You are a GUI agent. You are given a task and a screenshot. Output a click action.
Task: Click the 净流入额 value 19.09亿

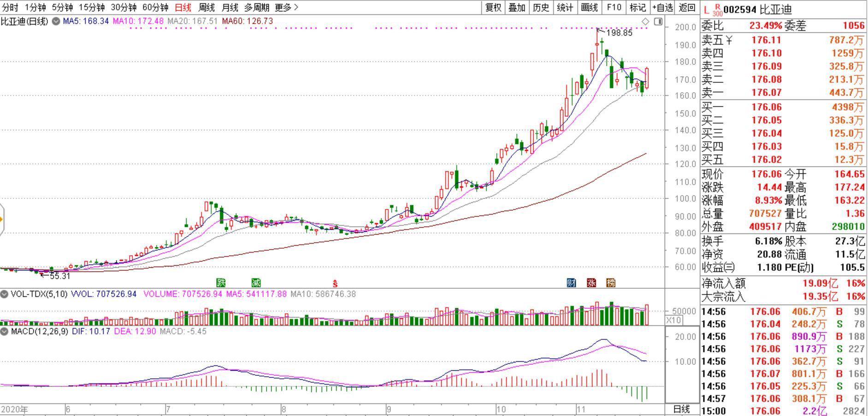point(820,284)
